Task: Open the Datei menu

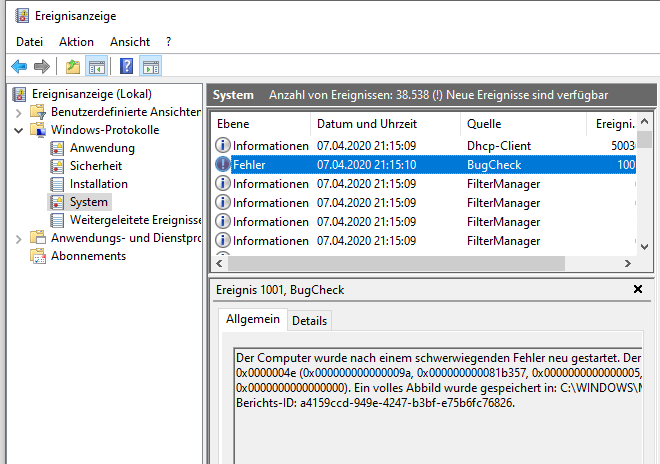Action: [x=29, y=42]
